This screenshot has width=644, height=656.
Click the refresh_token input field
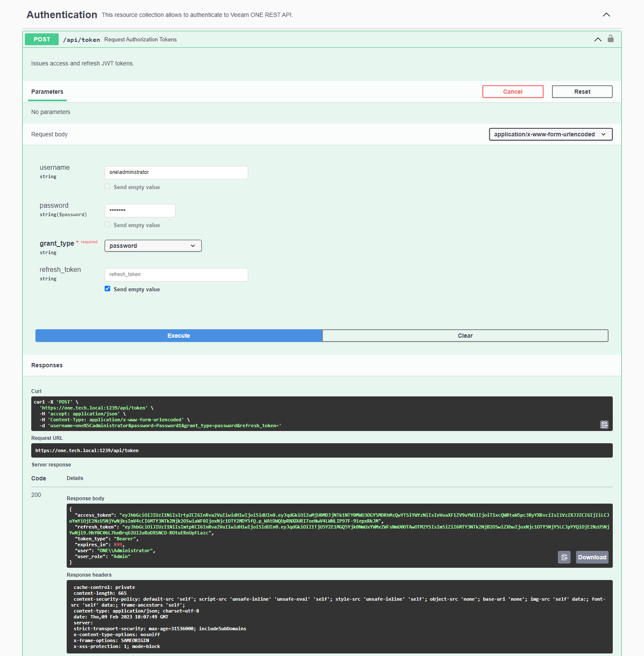176,274
